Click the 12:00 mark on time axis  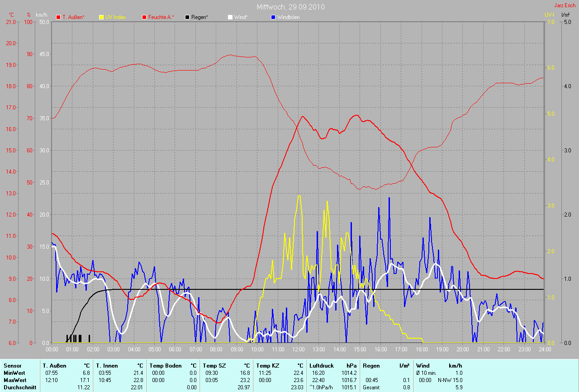coord(299,349)
